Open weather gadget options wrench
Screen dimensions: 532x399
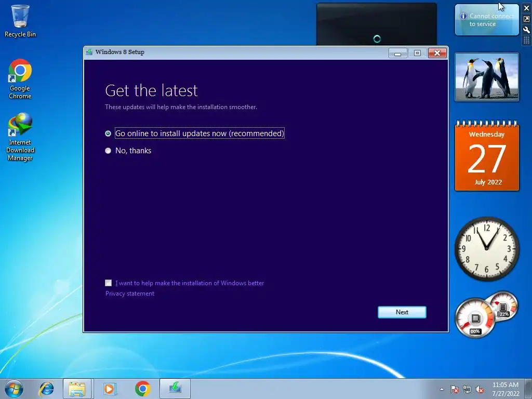coord(527,30)
